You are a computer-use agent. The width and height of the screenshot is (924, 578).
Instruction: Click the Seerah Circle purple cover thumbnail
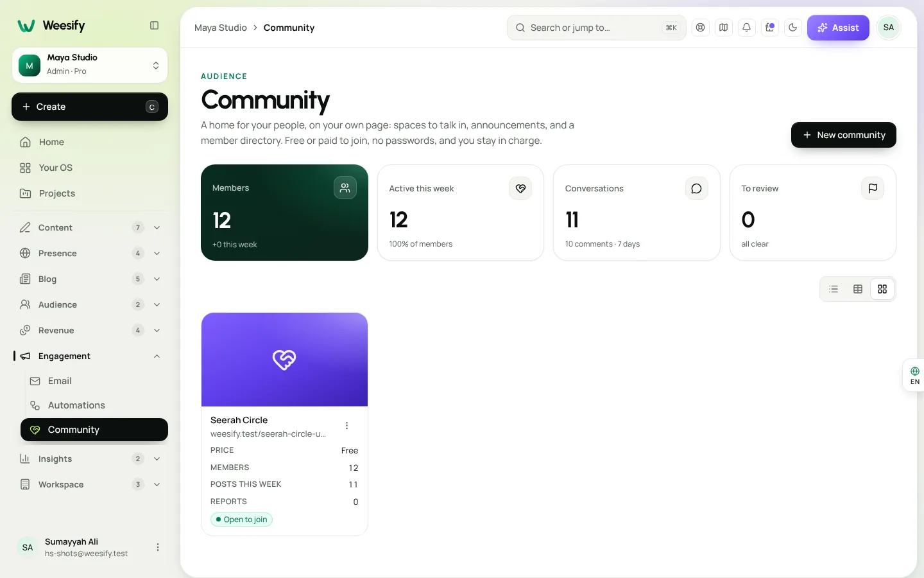284,360
